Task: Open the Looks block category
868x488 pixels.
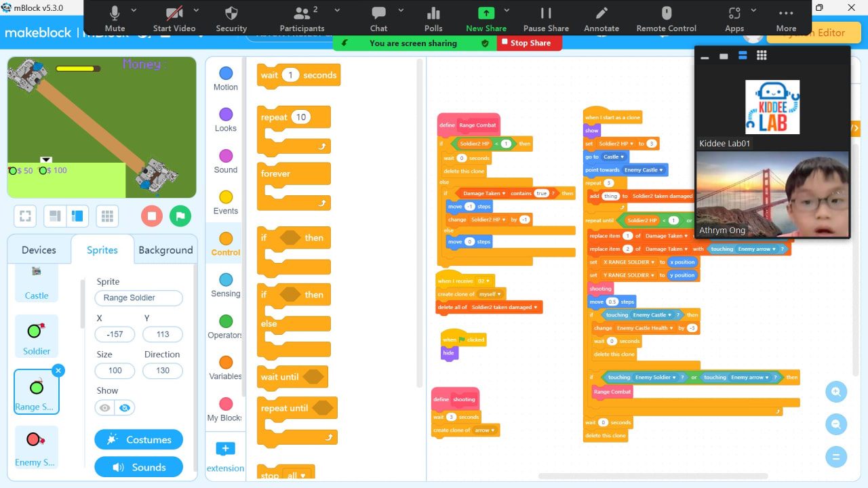Action: [x=226, y=120]
